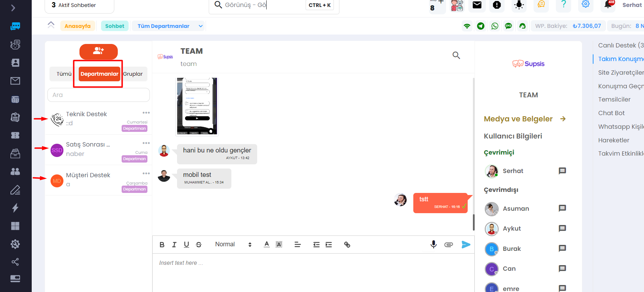Click the Ara search field
644x292 pixels.
click(x=99, y=95)
